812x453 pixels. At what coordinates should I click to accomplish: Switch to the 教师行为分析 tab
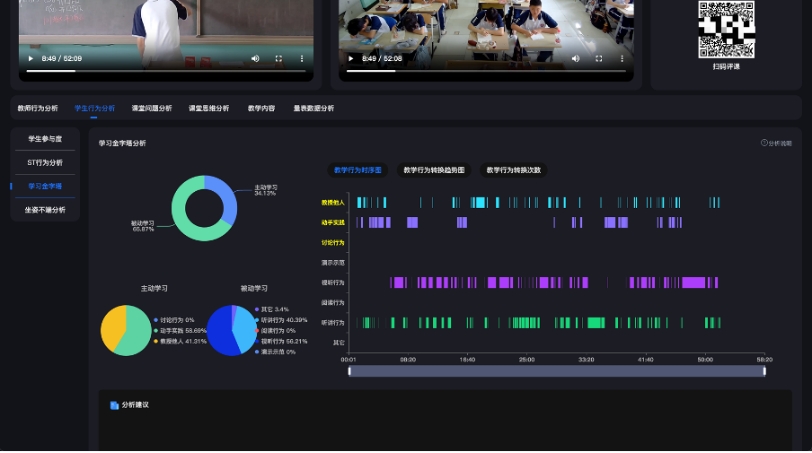[x=38, y=108]
